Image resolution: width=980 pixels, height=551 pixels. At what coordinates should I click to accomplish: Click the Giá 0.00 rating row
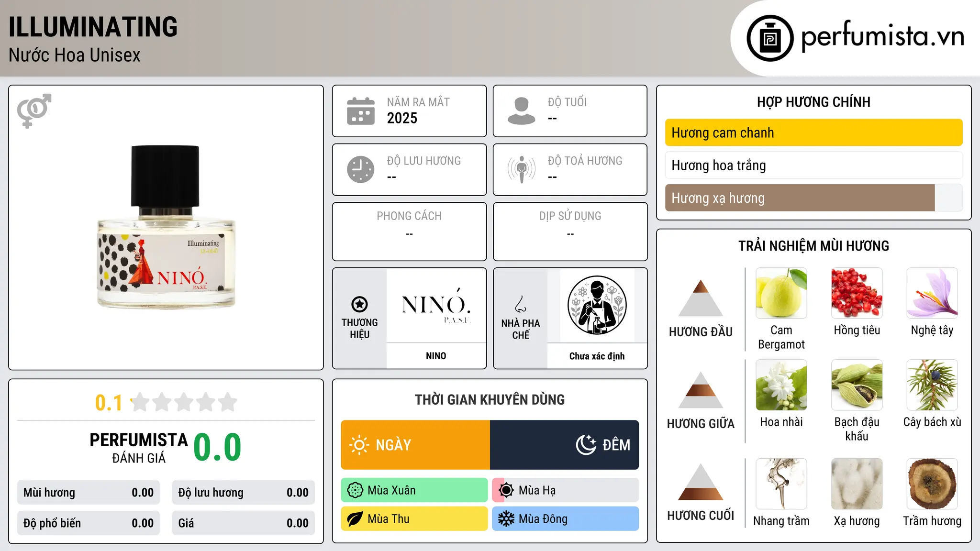(243, 523)
